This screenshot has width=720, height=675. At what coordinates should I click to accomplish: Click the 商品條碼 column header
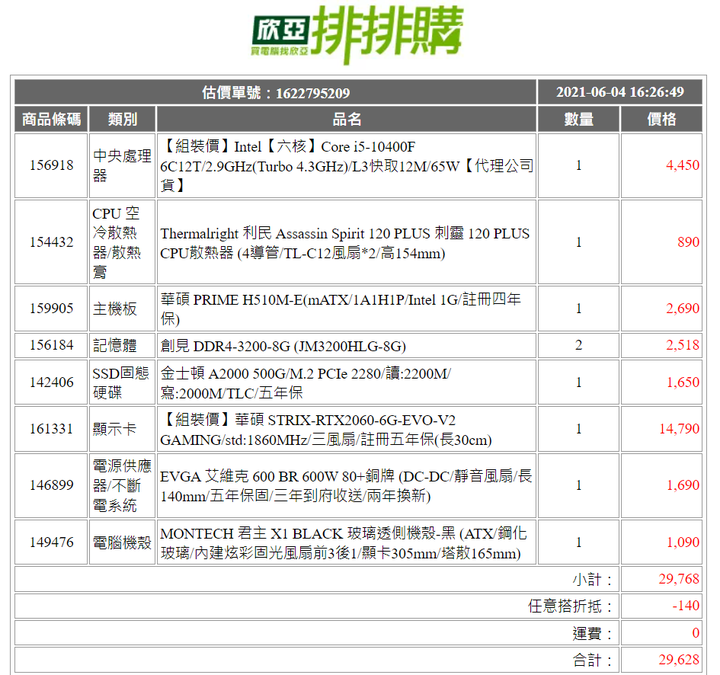point(51,119)
